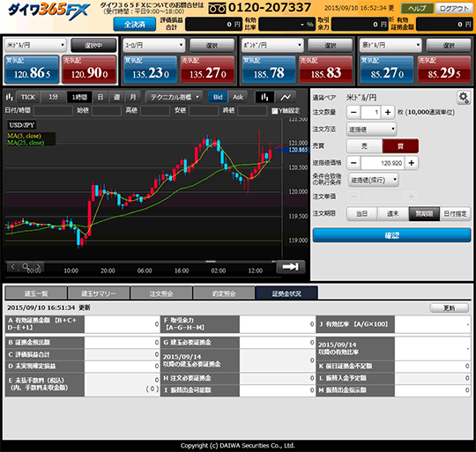Jump chart to latest with arrow button
The height and width of the screenshot is (452, 476).
coord(291,267)
